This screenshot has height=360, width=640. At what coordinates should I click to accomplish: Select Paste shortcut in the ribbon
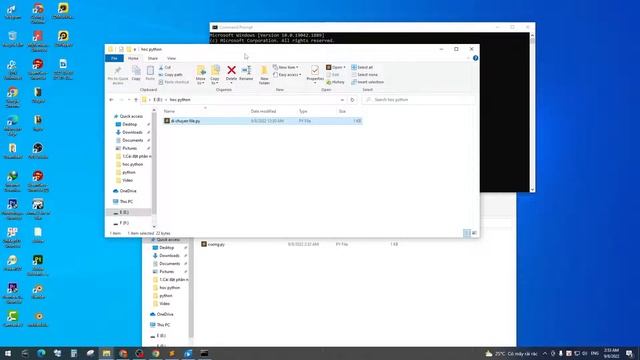[174, 82]
